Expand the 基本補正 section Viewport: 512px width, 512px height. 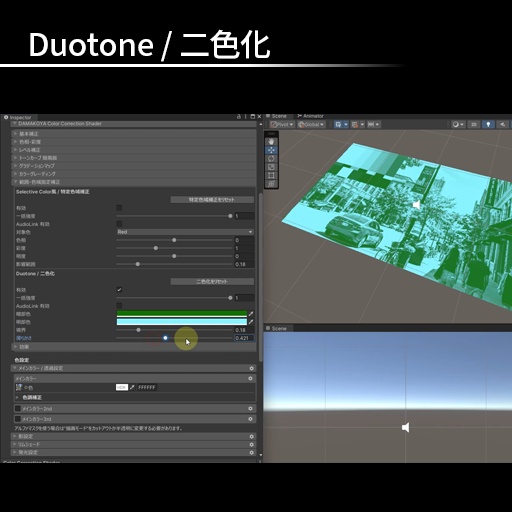click(x=134, y=134)
